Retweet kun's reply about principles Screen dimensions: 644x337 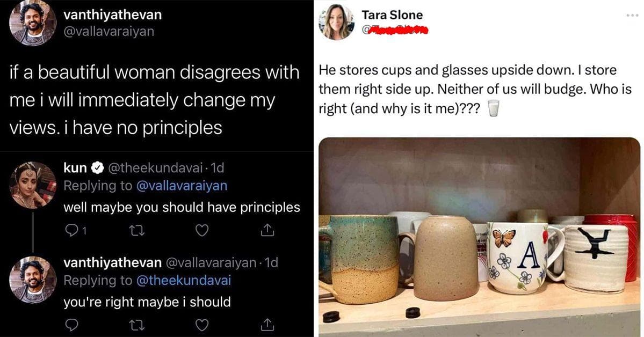[136, 231]
